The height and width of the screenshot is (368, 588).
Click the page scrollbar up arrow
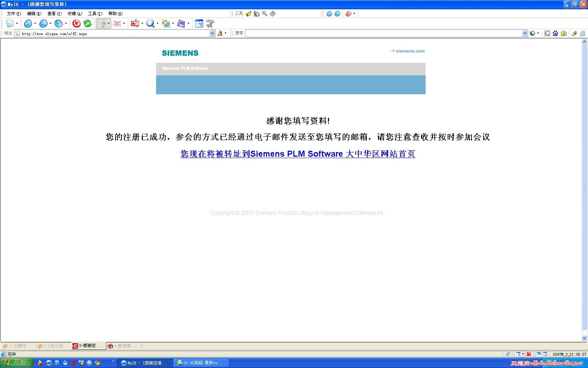[584, 42]
